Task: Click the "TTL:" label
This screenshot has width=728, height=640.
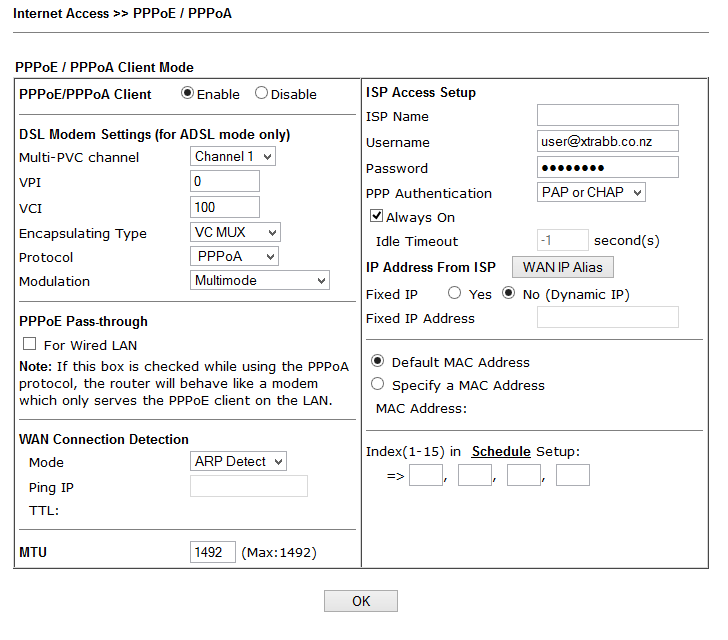Action: point(44,511)
